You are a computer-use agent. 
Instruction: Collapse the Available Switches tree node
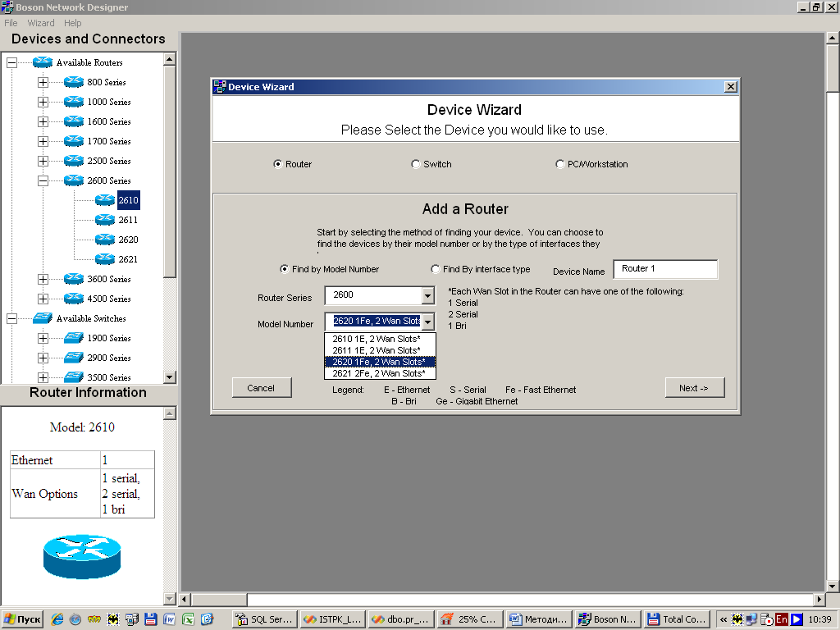click(x=11, y=318)
